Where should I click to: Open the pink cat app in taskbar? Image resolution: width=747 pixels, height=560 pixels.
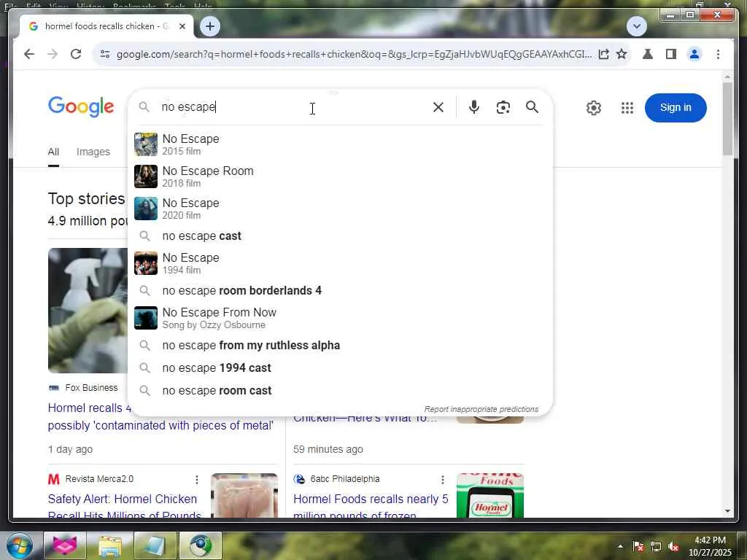[65, 545]
